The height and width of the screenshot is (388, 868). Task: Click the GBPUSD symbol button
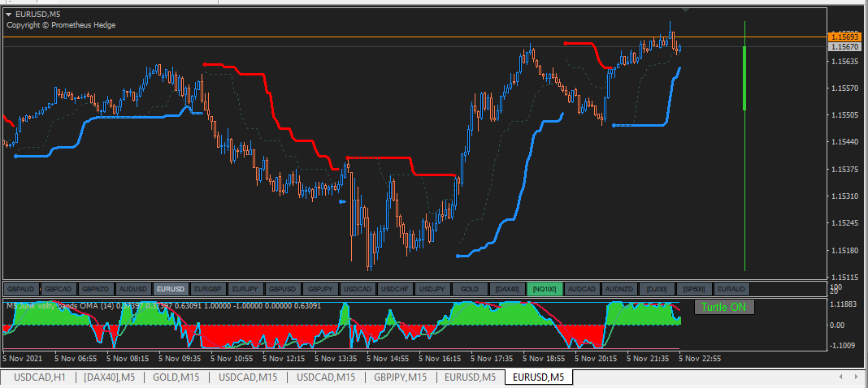coord(283,289)
